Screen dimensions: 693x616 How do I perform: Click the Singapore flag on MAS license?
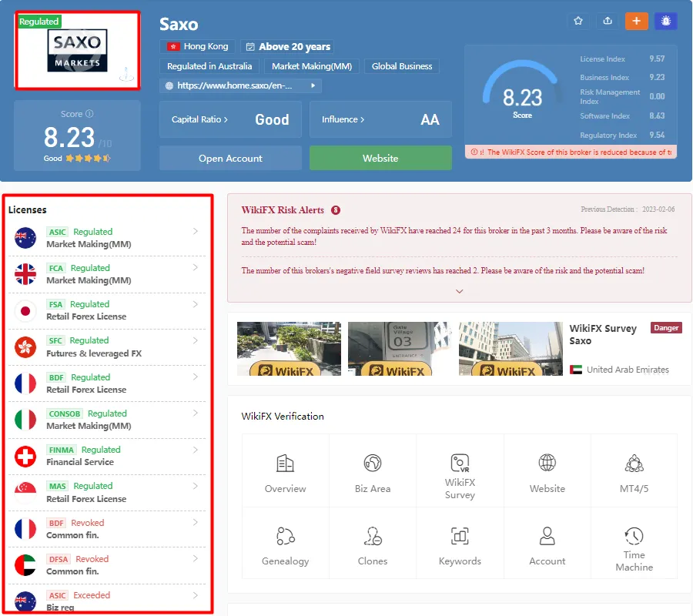(25, 492)
